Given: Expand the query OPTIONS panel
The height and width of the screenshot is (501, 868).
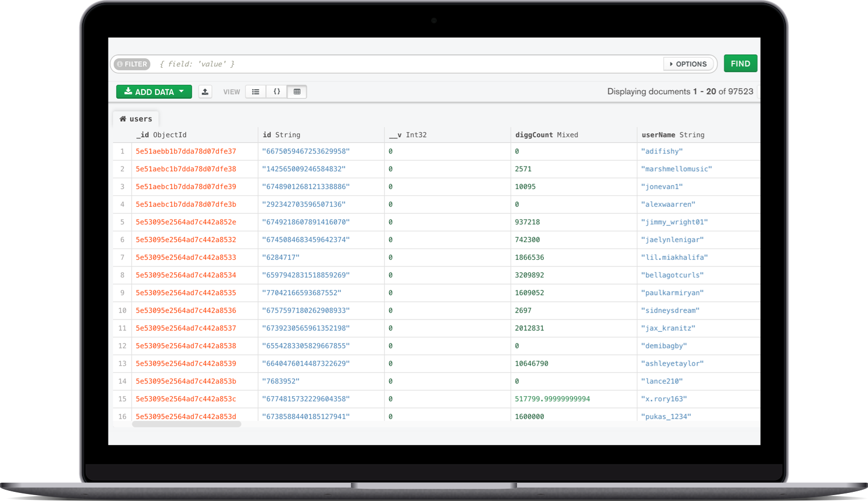Looking at the screenshot, I should pyautogui.click(x=688, y=64).
